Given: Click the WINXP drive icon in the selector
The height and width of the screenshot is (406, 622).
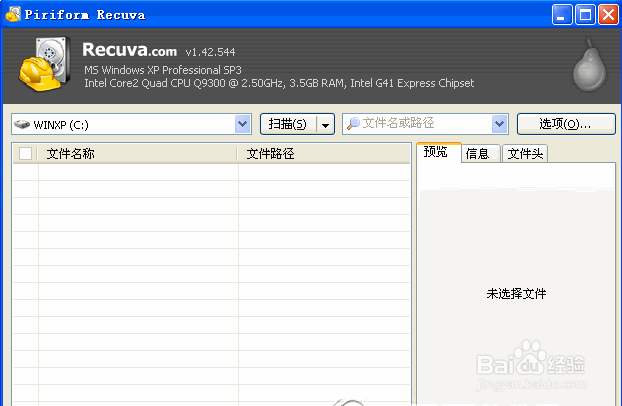Looking at the screenshot, I should (22, 125).
